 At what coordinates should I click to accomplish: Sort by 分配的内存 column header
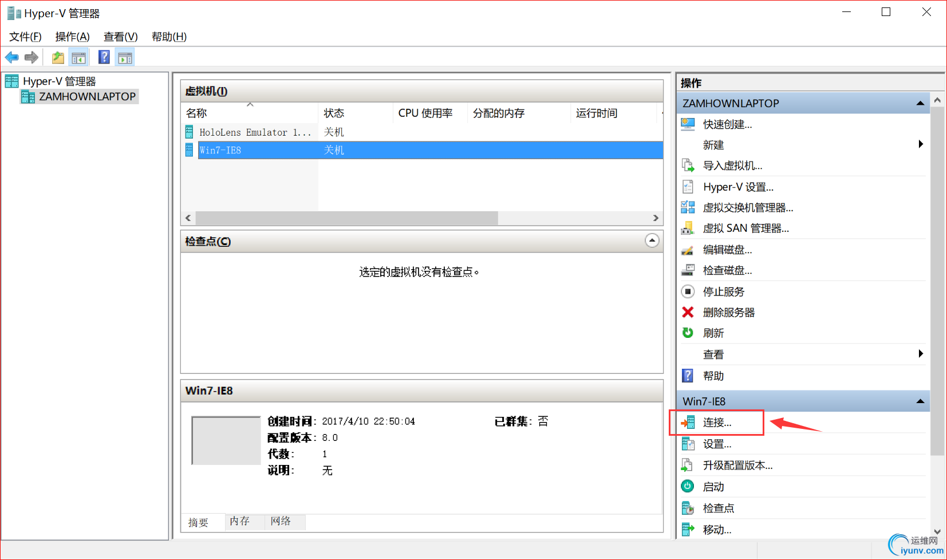pos(519,113)
